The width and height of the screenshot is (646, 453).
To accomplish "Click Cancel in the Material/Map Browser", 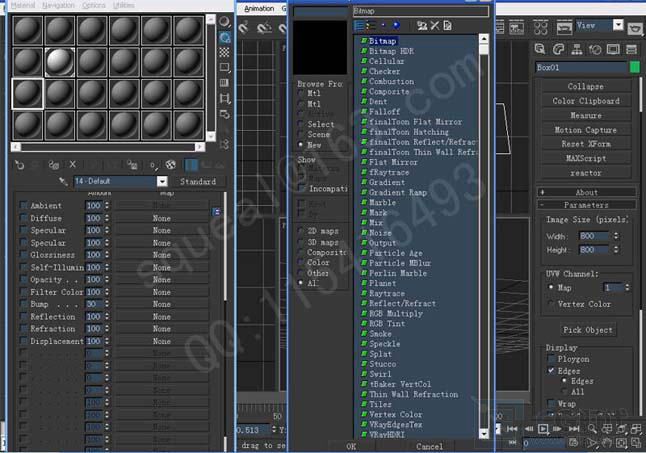I will point(429,446).
